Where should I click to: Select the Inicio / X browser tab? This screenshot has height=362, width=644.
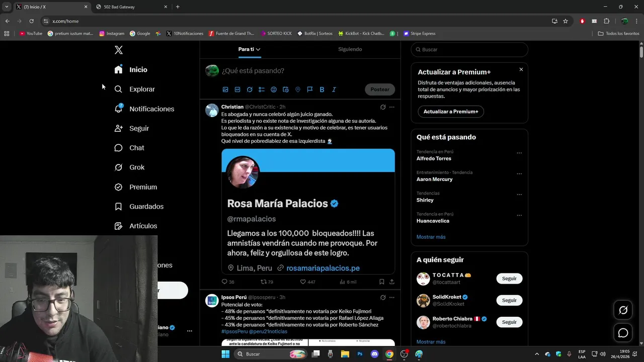(51, 7)
